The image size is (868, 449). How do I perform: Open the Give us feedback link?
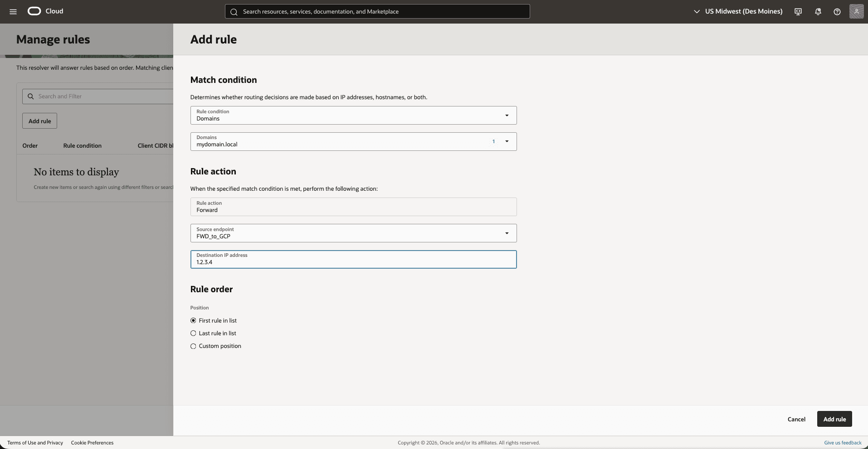pyautogui.click(x=842, y=443)
